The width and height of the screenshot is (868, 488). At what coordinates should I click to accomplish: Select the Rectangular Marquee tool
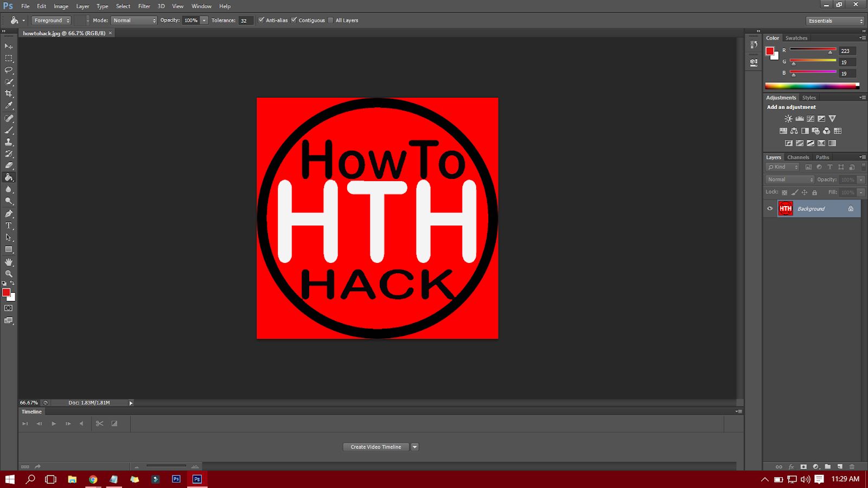9,58
